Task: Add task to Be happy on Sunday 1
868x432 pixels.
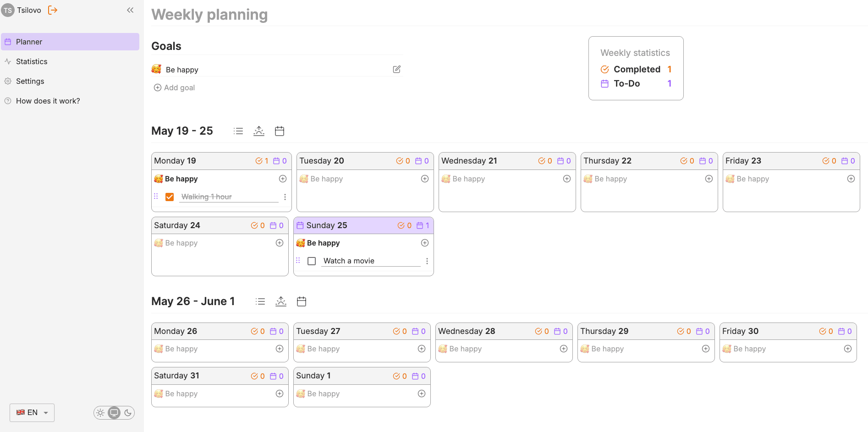Action: coord(422,394)
